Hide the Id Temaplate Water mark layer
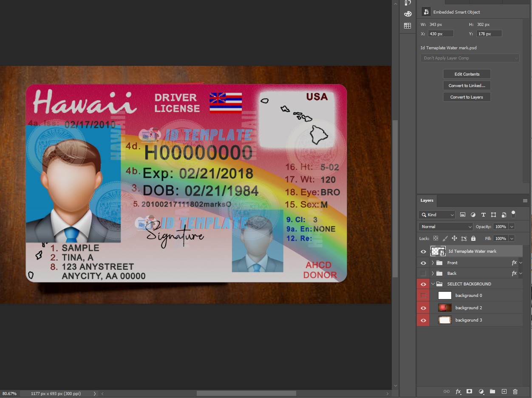This screenshot has height=398, width=532. (x=423, y=251)
